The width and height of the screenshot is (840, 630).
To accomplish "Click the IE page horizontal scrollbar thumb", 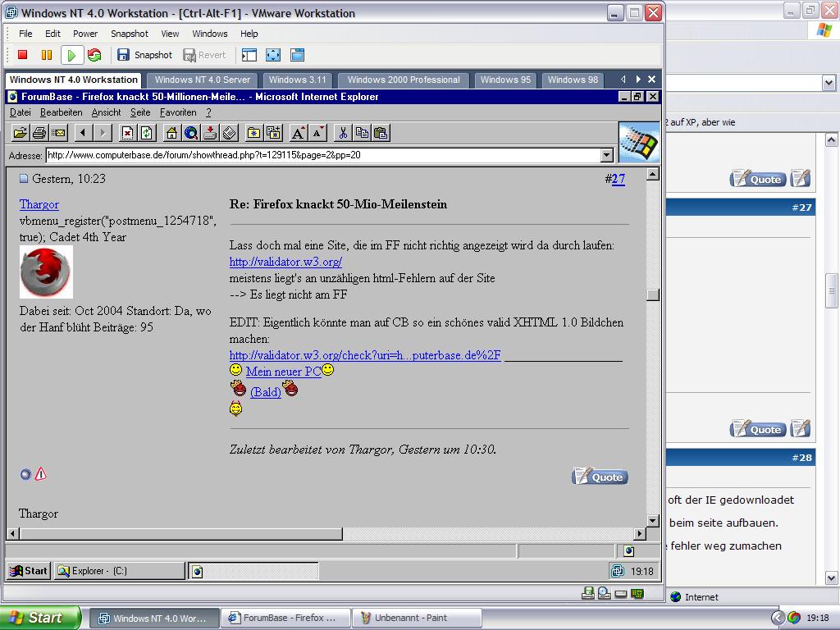I will click(181, 533).
